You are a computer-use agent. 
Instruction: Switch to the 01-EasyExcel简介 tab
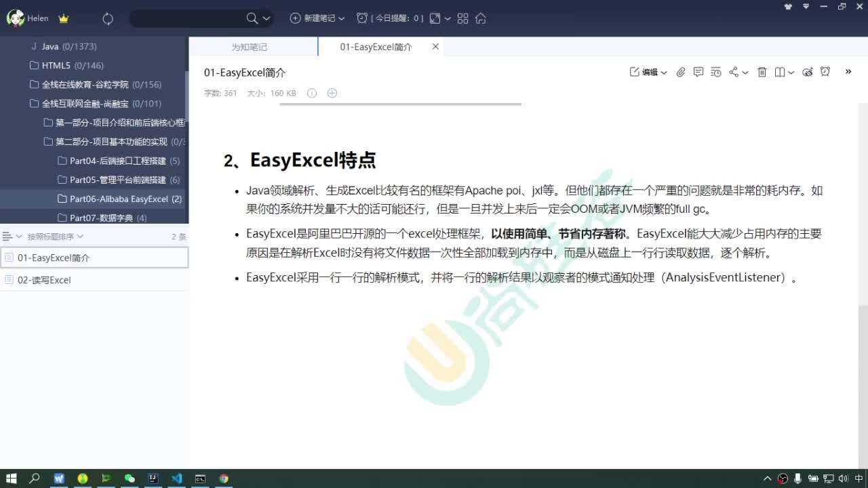376,47
